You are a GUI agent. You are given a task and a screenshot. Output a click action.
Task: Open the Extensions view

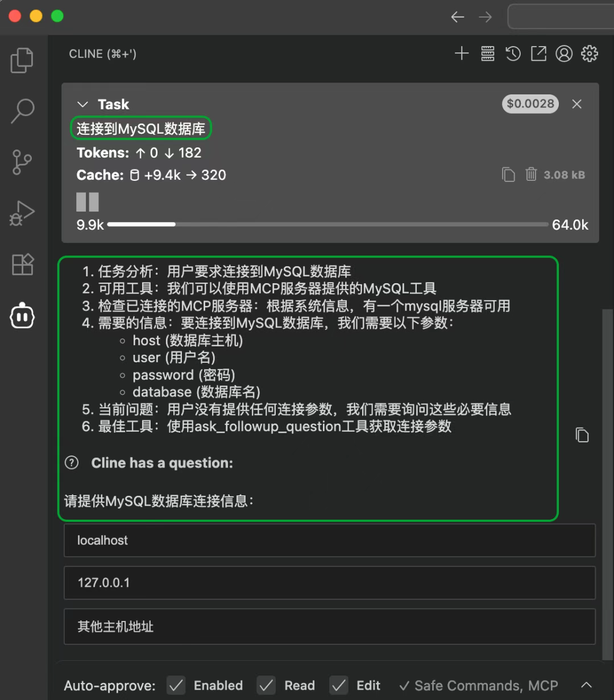(x=23, y=264)
